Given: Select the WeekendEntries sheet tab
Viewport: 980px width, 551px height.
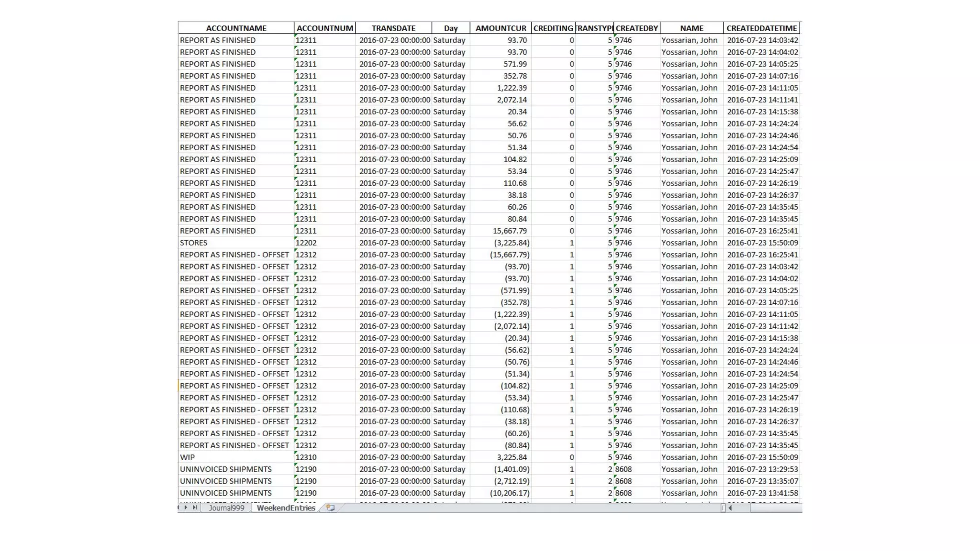Looking at the screenshot, I should [x=286, y=508].
